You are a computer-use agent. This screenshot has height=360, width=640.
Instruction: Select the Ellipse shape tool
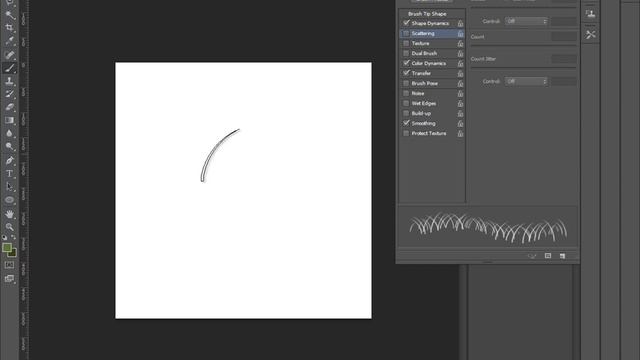[9, 200]
